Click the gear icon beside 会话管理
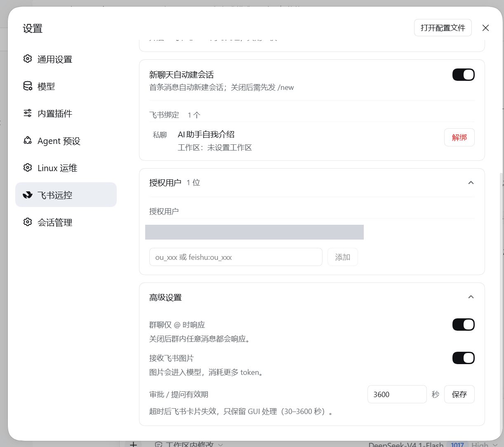This screenshot has height=447, width=504. (x=28, y=222)
